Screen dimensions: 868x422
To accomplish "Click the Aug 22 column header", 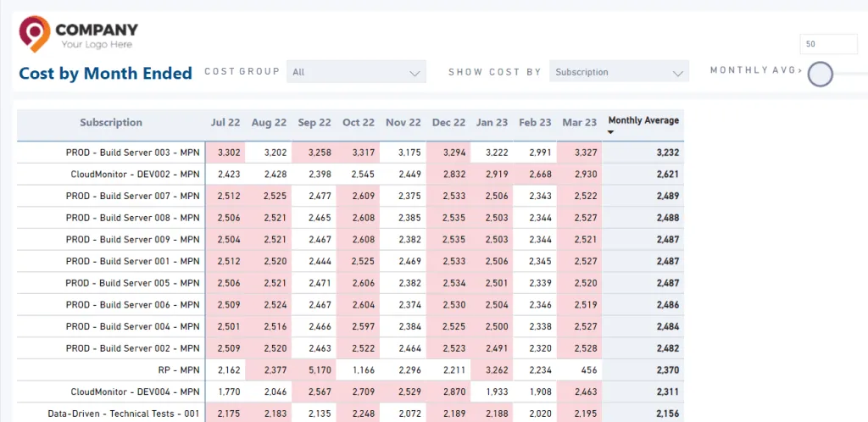I will [x=269, y=123].
